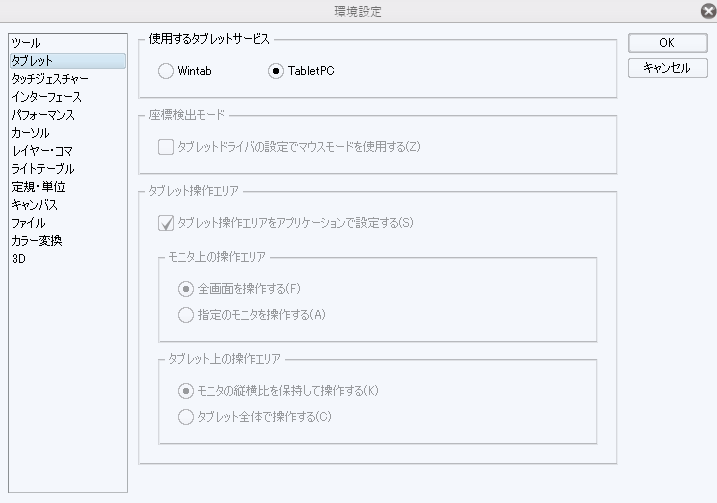Open レイヤー・コマ settings
The image size is (717, 503).
pyautogui.click(x=41, y=151)
